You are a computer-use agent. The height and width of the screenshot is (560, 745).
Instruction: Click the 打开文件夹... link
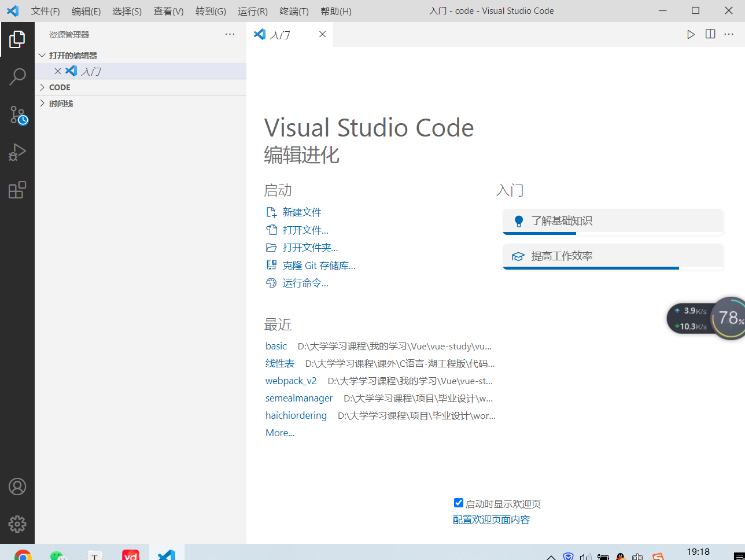click(x=310, y=248)
